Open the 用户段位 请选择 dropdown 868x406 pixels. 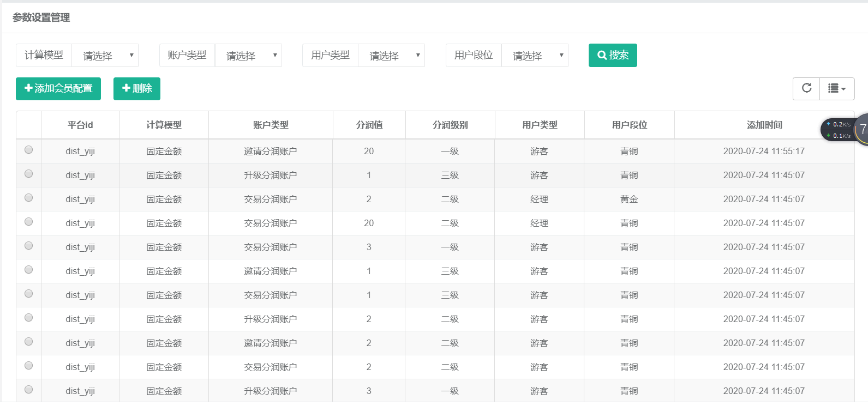[535, 56]
